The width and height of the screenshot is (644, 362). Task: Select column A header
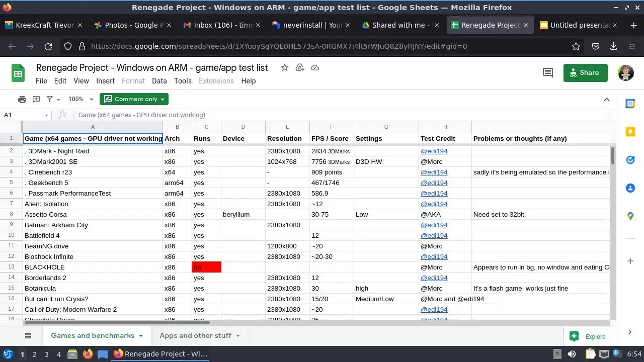point(93,127)
